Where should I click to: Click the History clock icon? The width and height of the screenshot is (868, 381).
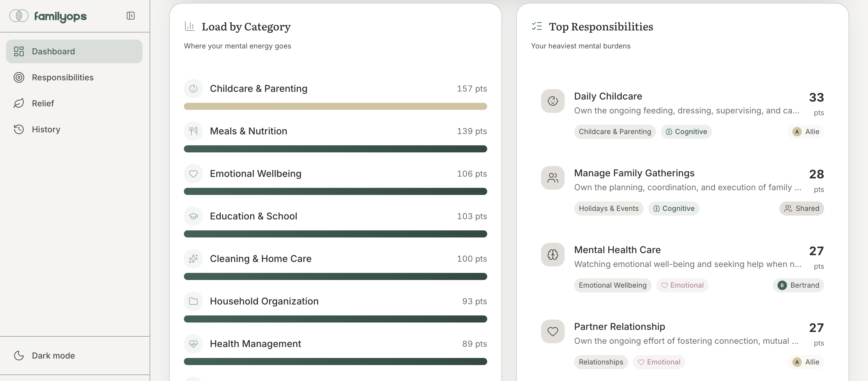click(x=19, y=129)
